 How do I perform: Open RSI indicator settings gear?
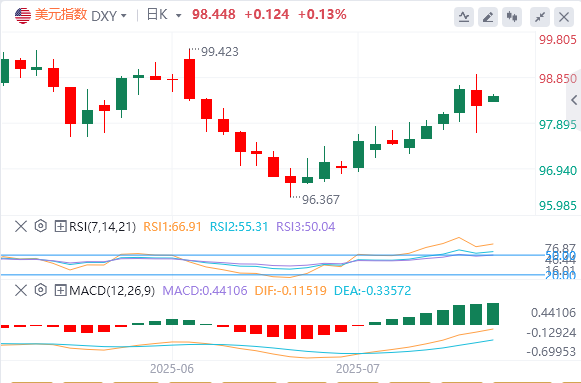41,226
